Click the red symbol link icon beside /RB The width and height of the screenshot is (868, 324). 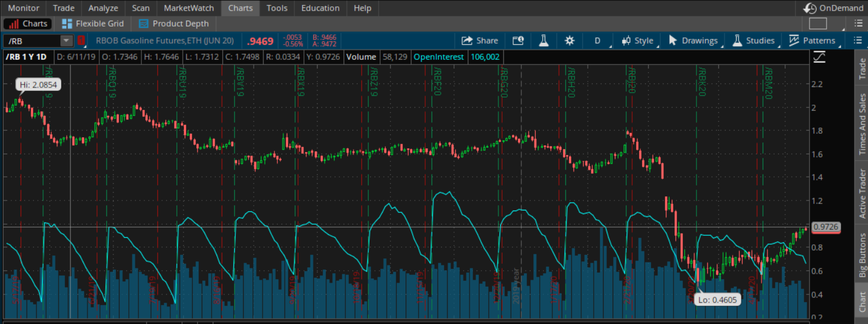(x=82, y=41)
